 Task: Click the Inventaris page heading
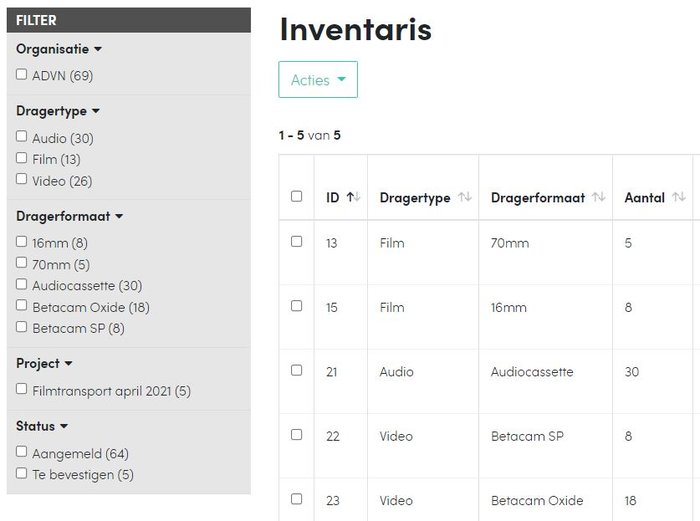click(356, 29)
